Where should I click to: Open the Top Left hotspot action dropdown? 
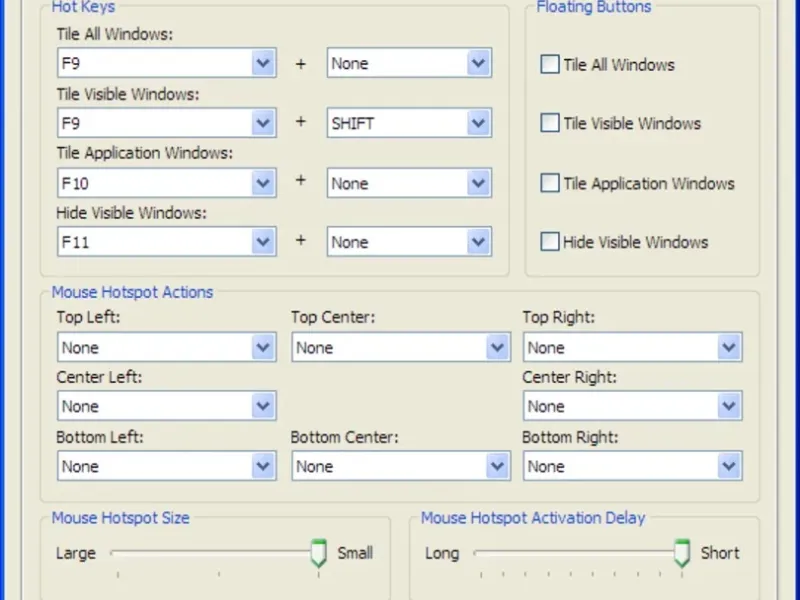[x=263, y=348]
